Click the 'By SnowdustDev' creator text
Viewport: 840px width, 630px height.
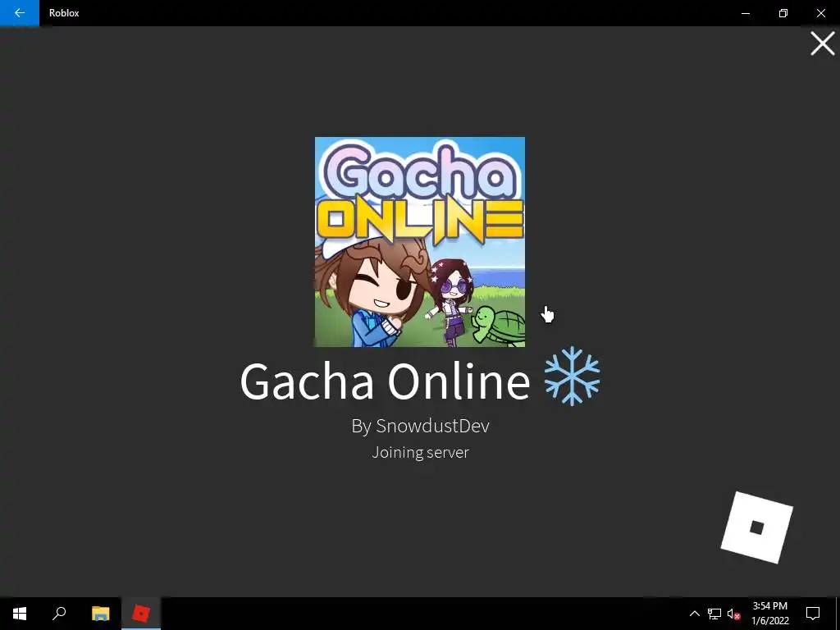click(420, 426)
